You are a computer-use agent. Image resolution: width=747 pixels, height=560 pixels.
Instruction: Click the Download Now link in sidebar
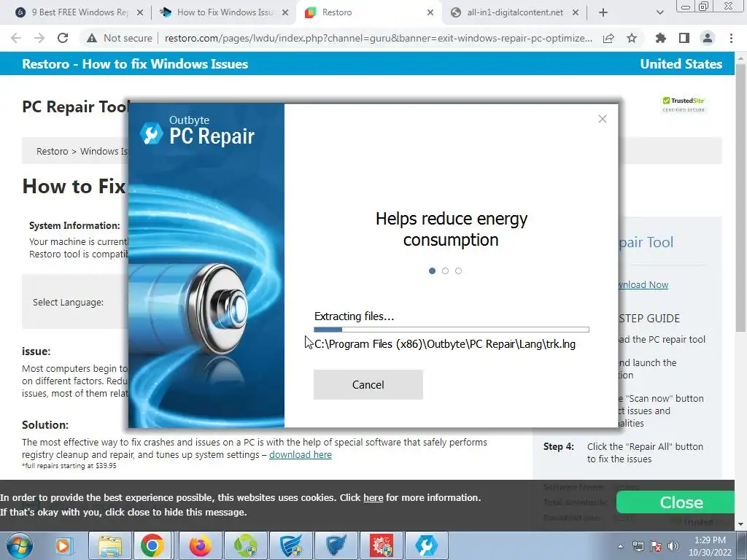click(643, 285)
